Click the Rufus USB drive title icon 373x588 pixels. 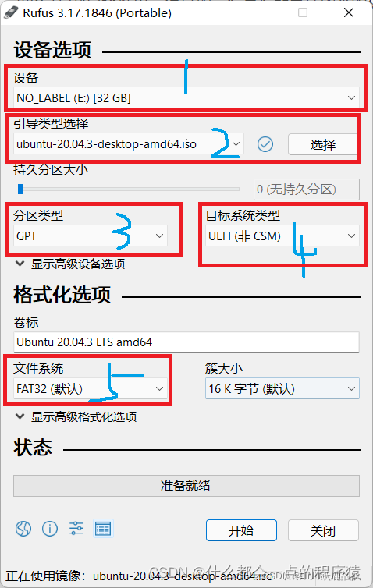(x=11, y=12)
